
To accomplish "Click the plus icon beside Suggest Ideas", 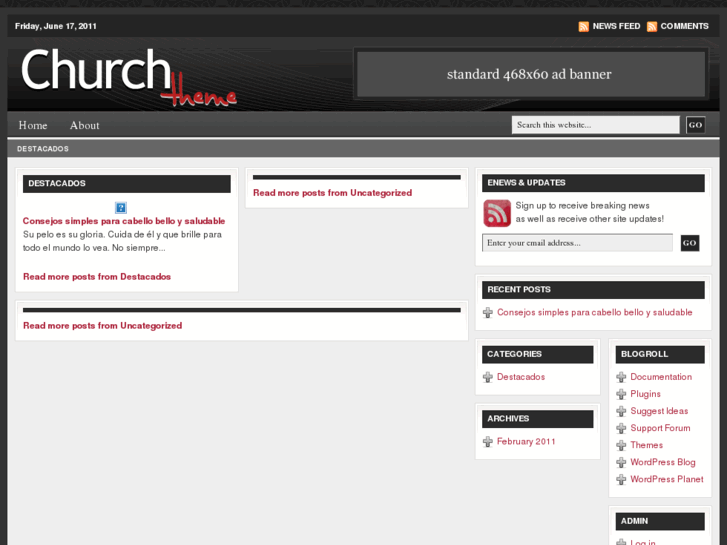I will point(621,411).
